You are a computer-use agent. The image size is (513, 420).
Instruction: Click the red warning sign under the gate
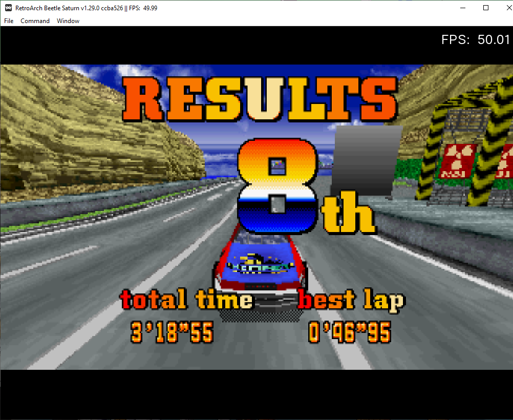(x=457, y=160)
